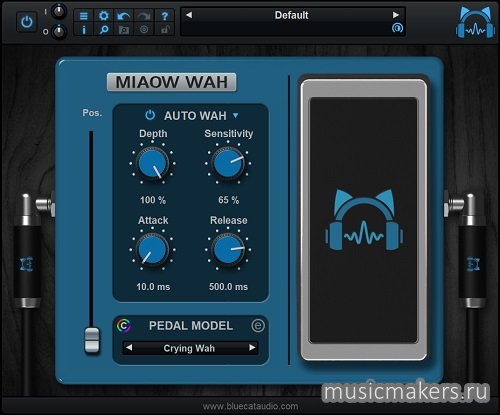Select next preset with right arrow
The image size is (500, 415).
[x=396, y=15]
